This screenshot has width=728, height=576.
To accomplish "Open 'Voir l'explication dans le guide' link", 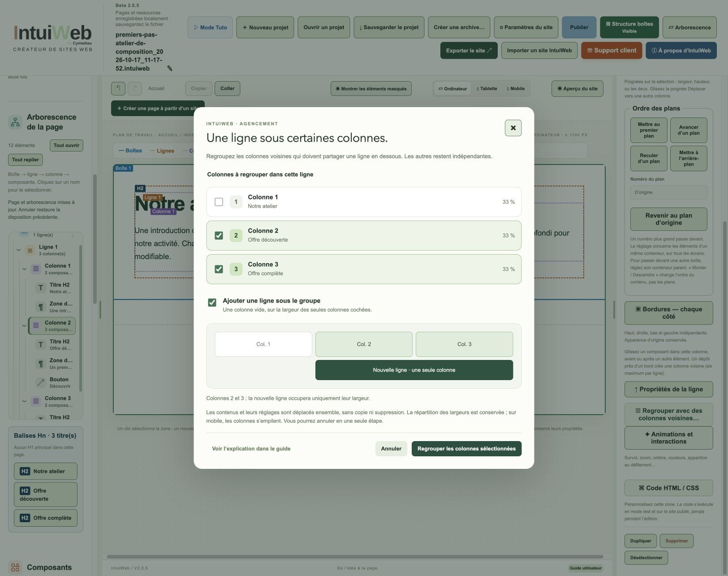I will [x=251, y=449].
